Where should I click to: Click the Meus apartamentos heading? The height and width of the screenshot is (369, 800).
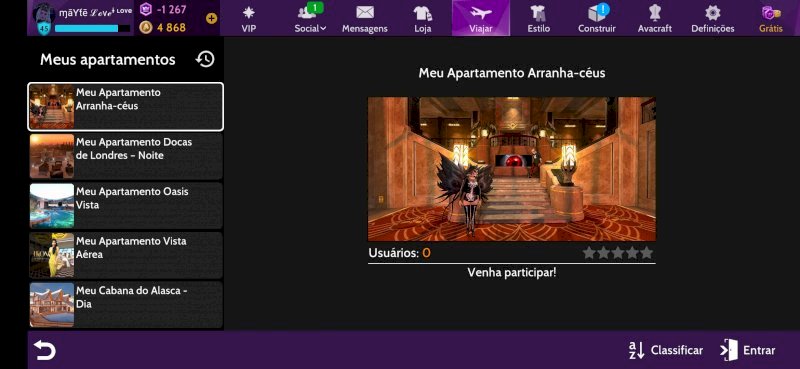108,60
